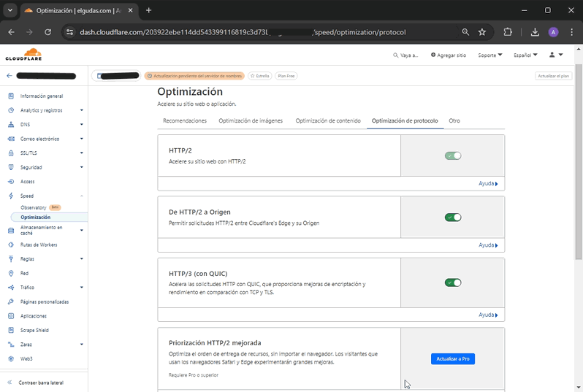
Task: Toggle the HTTP/2 switch
Action: 453,155
